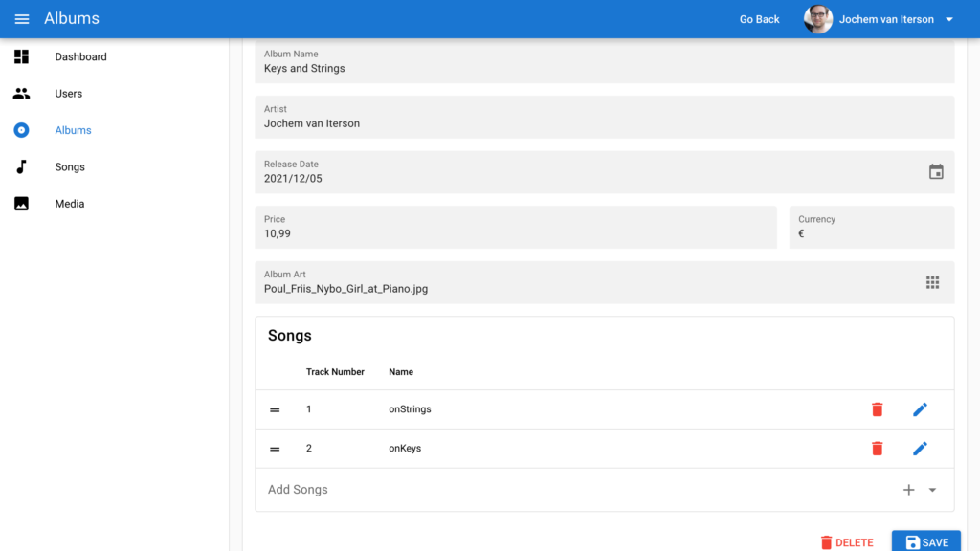The width and height of the screenshot is (980, 551).
Task: Click the calendar icon in Release Date
Action: pyautogui.click(x=936, y=172)
